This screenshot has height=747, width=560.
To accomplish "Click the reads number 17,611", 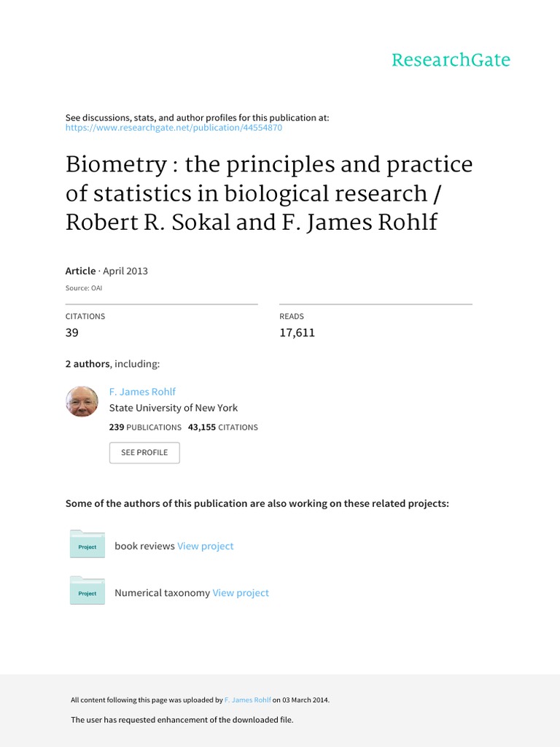I will click(x=297, y=333).
